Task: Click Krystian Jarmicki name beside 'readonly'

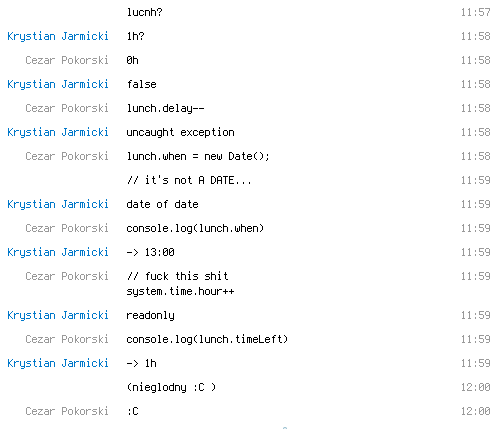Action: (x=58, y=315)
